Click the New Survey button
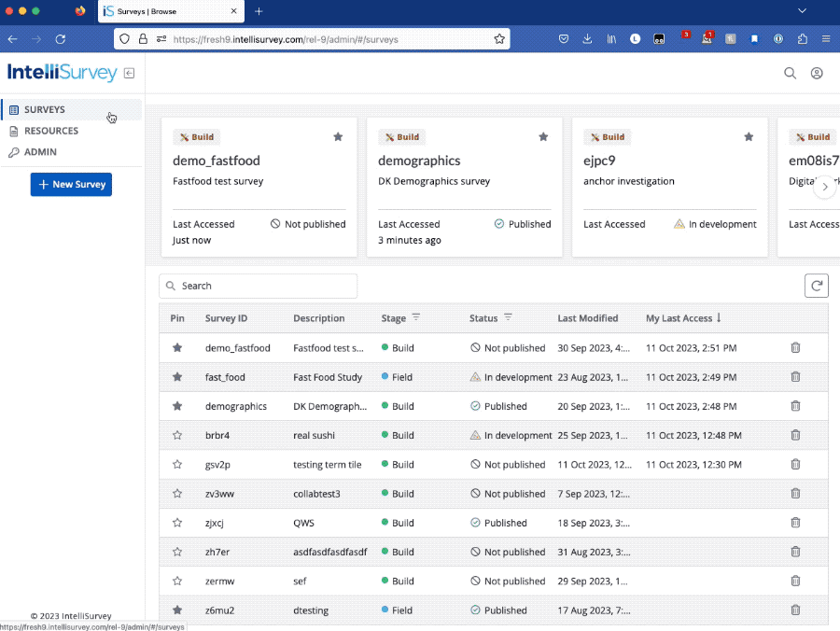Viewport: 840px width, 631px height. [71, 184]
